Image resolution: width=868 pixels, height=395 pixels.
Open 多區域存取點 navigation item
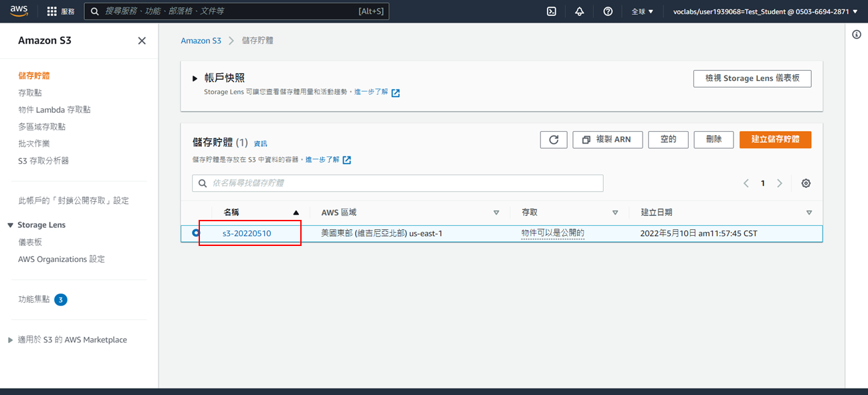(x=42, y=127)
